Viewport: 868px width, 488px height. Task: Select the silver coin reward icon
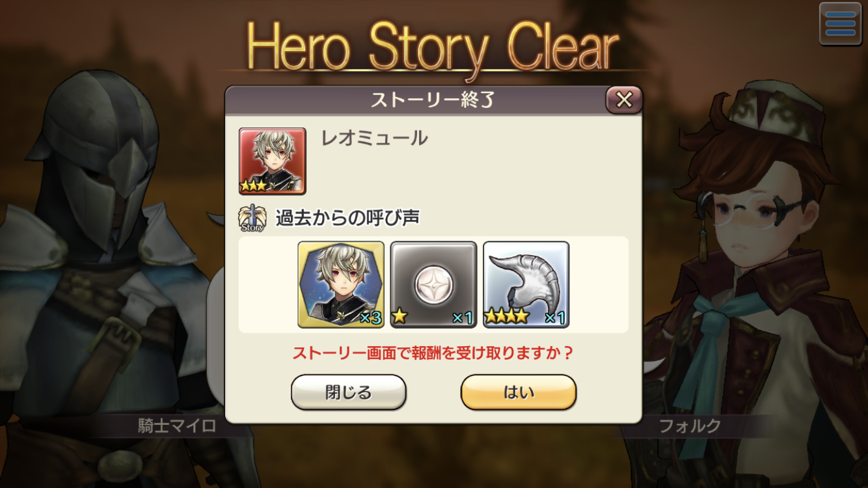(x=433, y=284)
